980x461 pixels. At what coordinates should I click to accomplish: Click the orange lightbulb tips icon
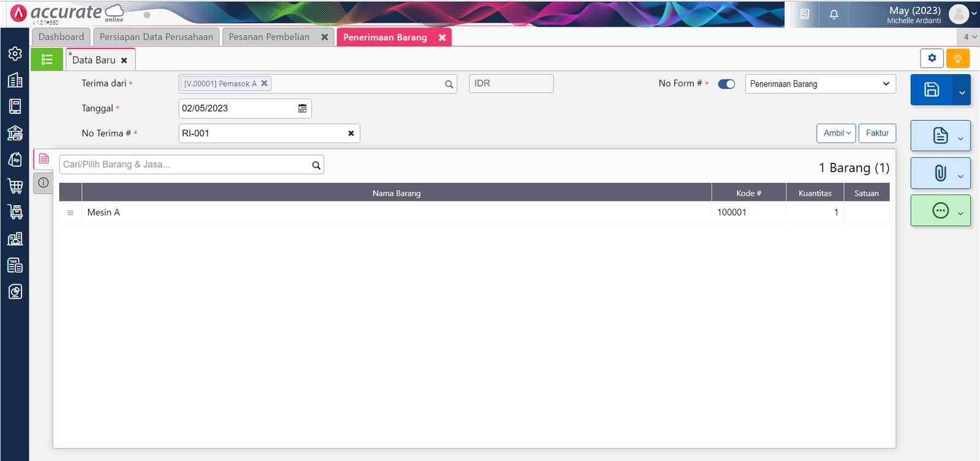coord(957,58)
